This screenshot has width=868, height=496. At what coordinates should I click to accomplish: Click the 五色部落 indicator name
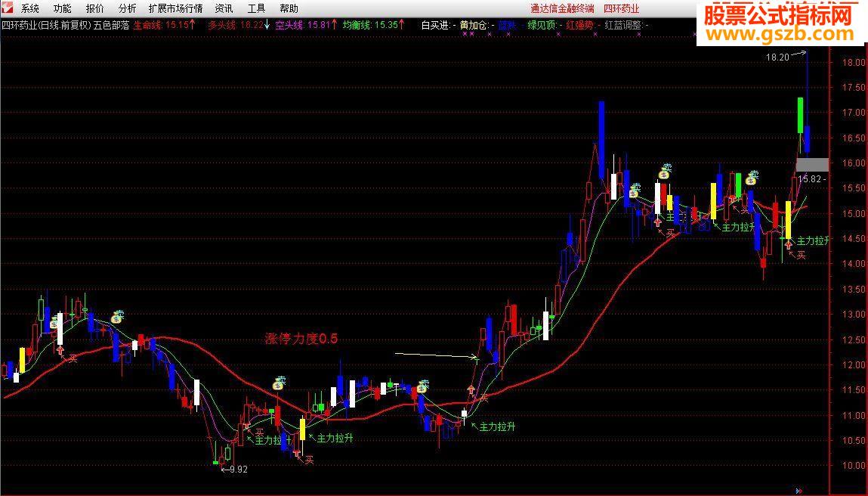(x=112, y=25)
